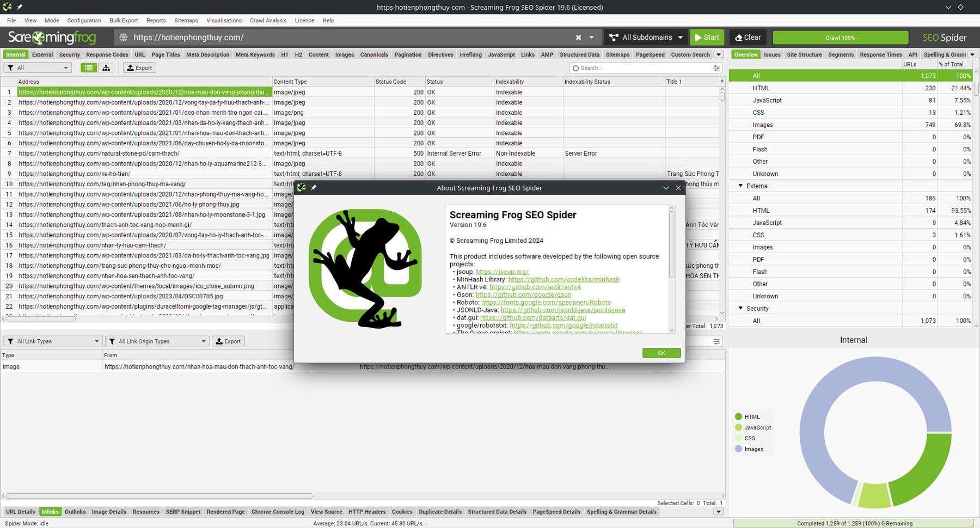Click Export button in lower pane
980x528 pixels.
228,341
